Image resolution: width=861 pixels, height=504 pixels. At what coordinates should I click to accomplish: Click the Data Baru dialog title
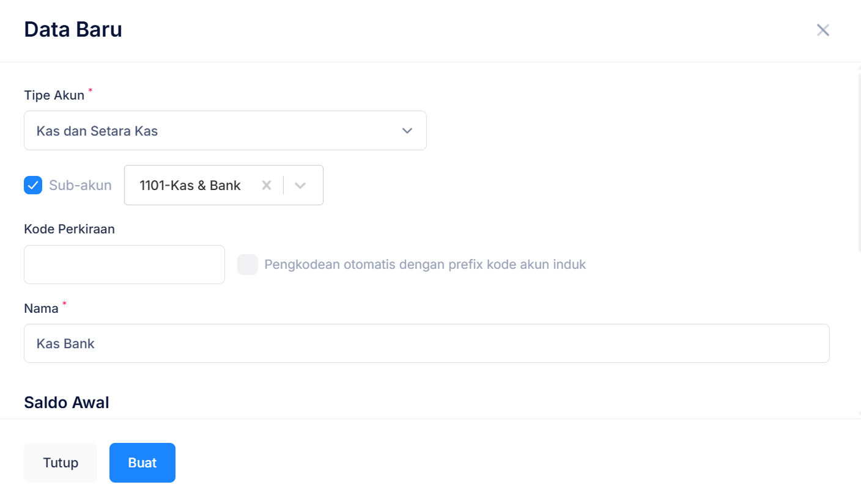click(73, 29)
